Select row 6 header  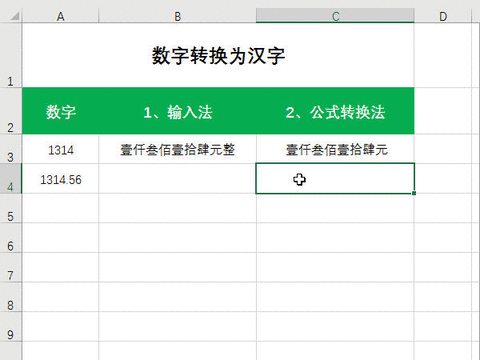click(x=11, y=237)
